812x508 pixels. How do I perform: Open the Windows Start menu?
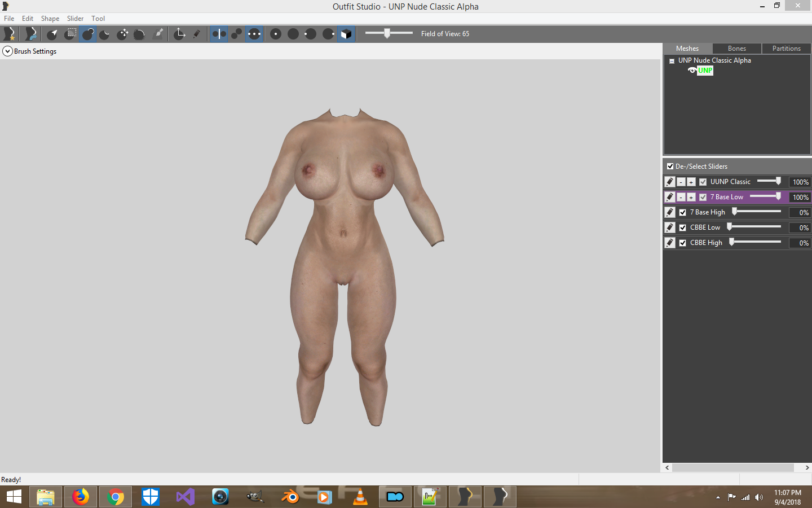[x=14, y=497]
